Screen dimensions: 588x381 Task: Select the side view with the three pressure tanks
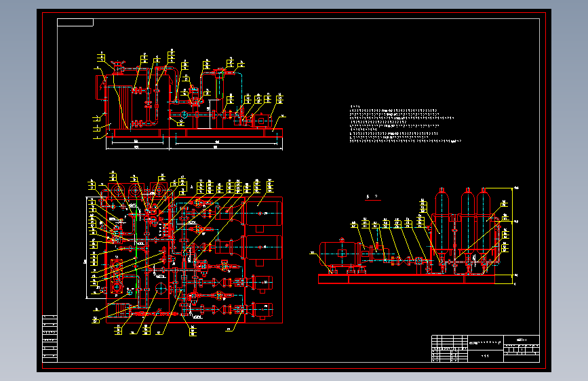click(414, 235)
